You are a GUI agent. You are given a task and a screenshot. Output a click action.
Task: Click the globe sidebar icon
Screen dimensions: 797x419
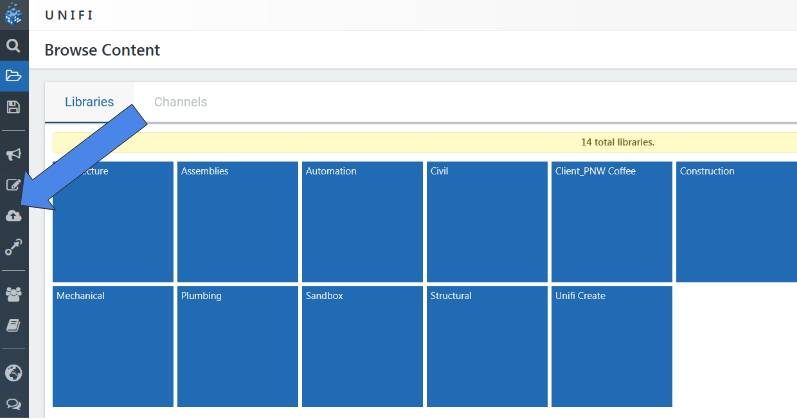[14, 373]
